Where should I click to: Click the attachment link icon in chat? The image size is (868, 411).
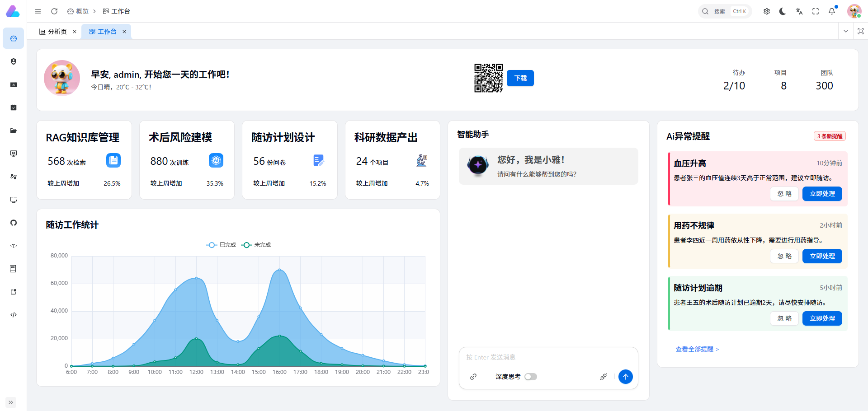pos(473,377)
